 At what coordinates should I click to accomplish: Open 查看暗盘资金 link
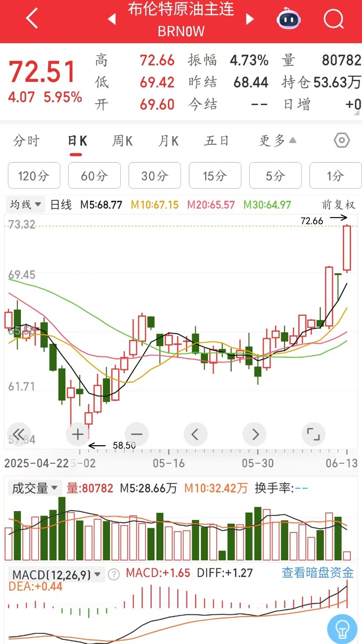[x=317, y=572]
